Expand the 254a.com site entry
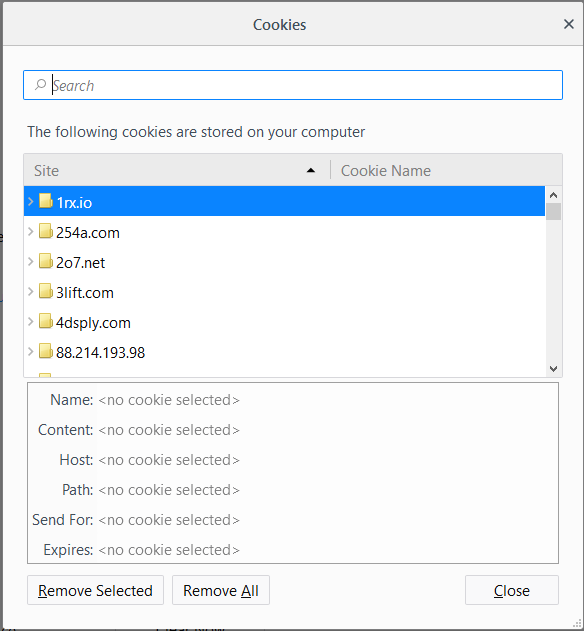The image size is (584, 631). coord(30,231)
